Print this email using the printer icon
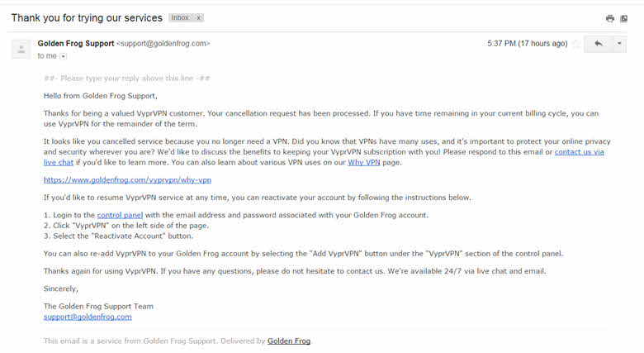The height and width of the screenshot is (353, 644). click(610, 18)
